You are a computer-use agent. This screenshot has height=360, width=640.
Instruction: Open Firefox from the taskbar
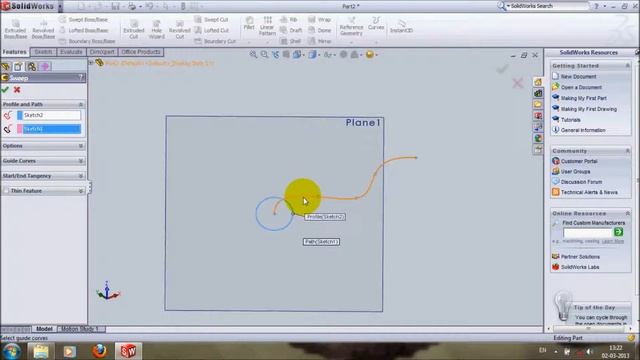click(x=99, y=351)
